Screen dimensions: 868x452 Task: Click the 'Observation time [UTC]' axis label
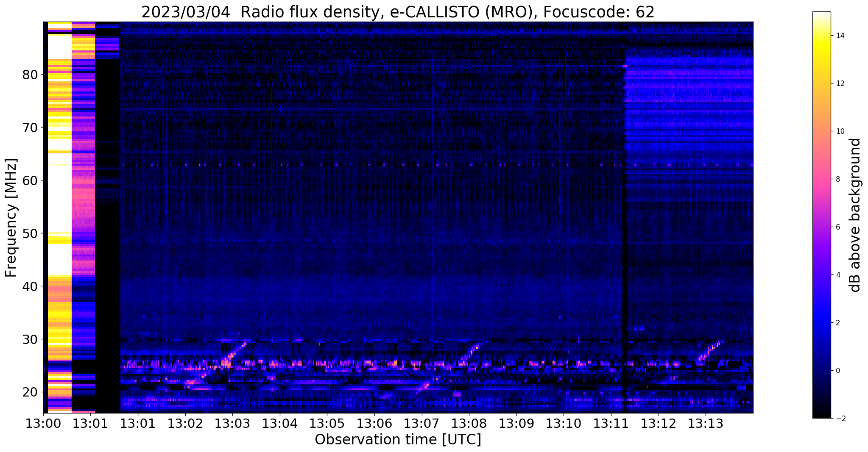[398, 440]
